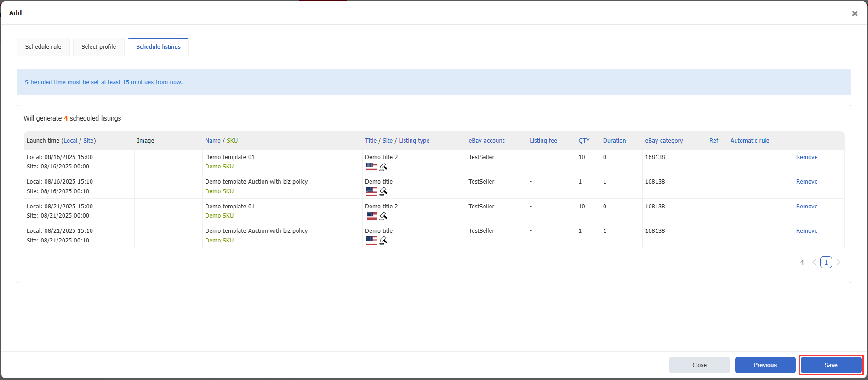
Task: Go back with Previous button
Action: click(765, 365)
